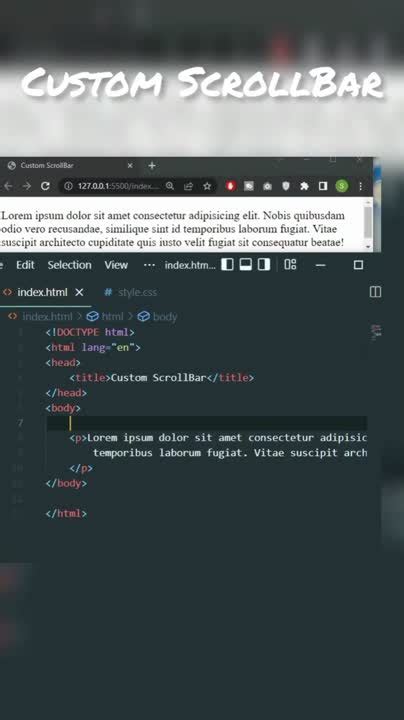Screen dimensions: 404x720
Task: Share this page from the address bar
Action: (188, 186)
